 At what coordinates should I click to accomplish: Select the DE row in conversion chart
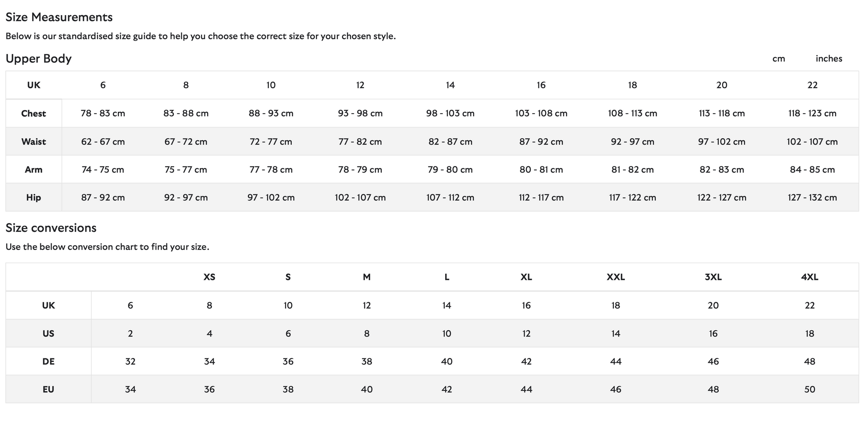point(48,361)
